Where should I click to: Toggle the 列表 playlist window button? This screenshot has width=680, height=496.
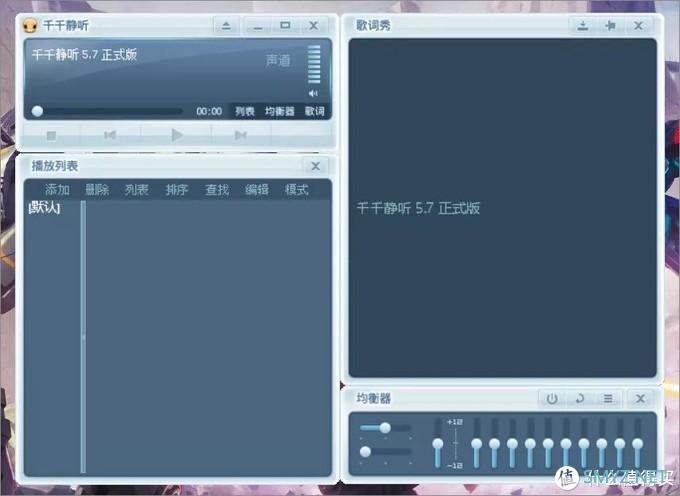[245, 111]
